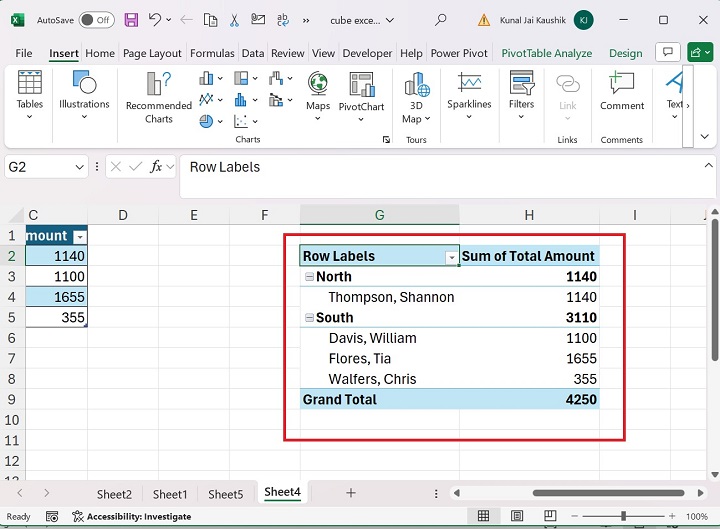Click the Search magnifier icon
Screen dimensions: 720x529
tap(441, 20)
